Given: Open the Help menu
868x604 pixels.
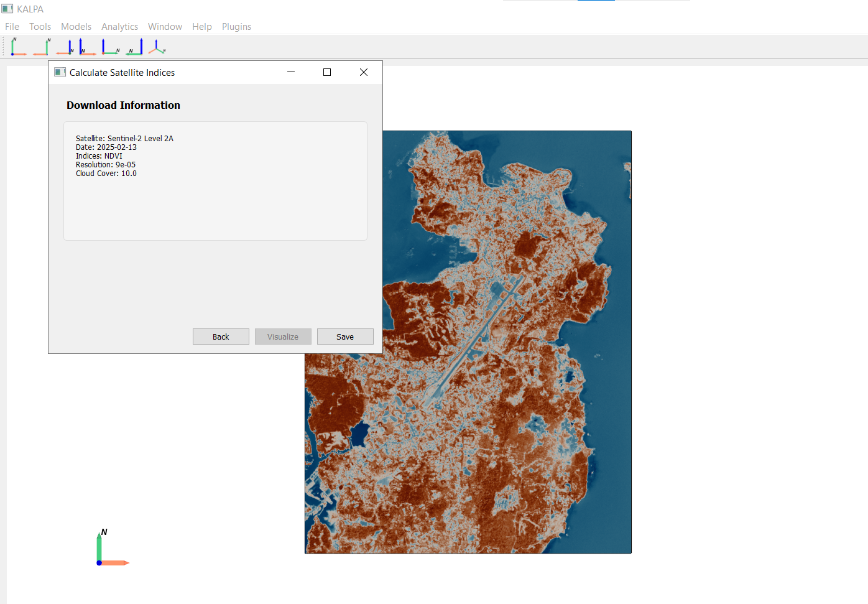Looking at the screenshot, I should pyautogui.click(x=201, y=27).
